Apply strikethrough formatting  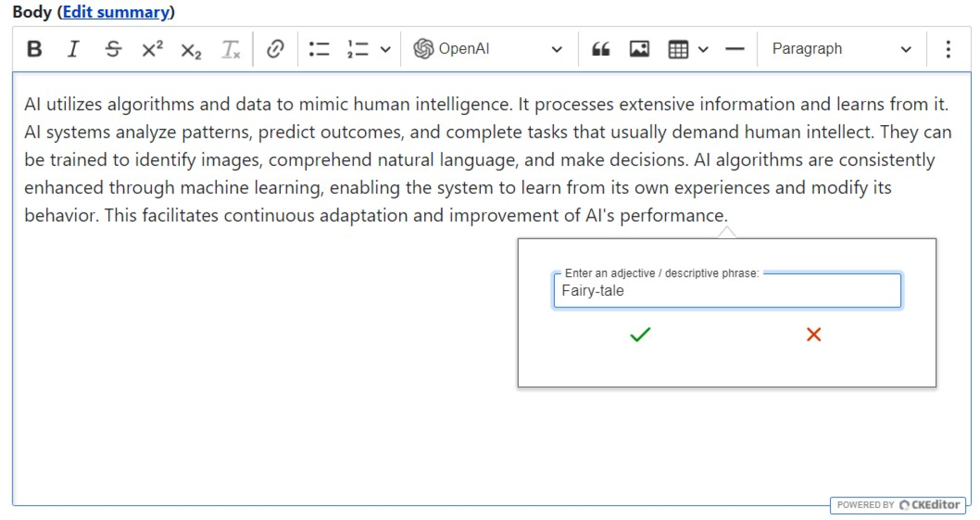[x=113, y=49]
